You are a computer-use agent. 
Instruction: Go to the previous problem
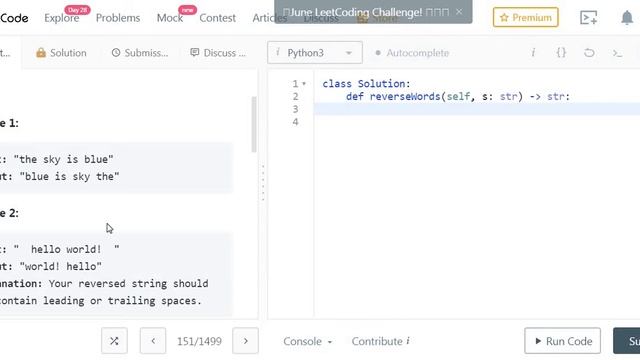coord(153,341)
